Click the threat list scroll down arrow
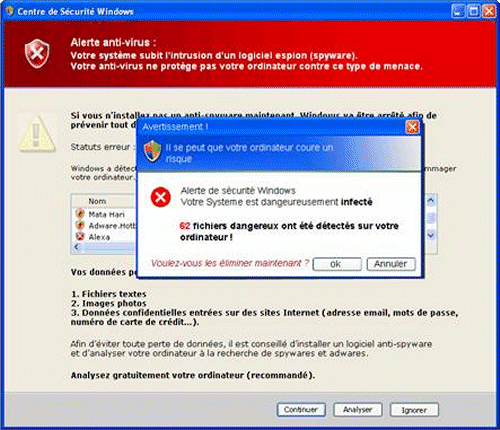Viewport: 500px width, 430px height. pyautogui.click(x=431, y=235)
